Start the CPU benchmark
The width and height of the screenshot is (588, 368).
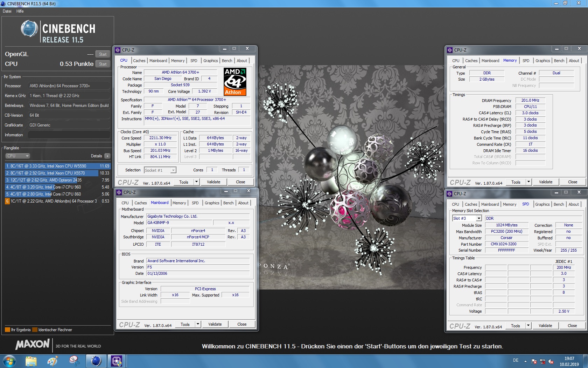103,64
